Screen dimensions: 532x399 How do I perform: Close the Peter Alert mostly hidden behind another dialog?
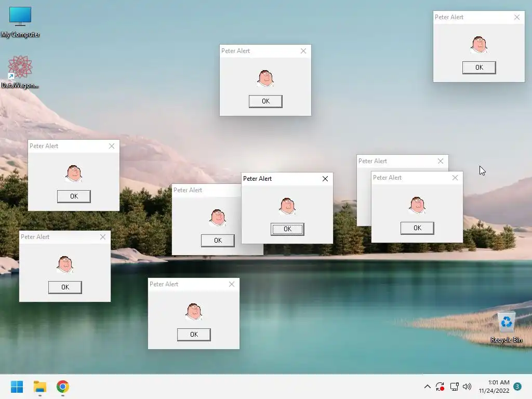[x=441, y=161]
